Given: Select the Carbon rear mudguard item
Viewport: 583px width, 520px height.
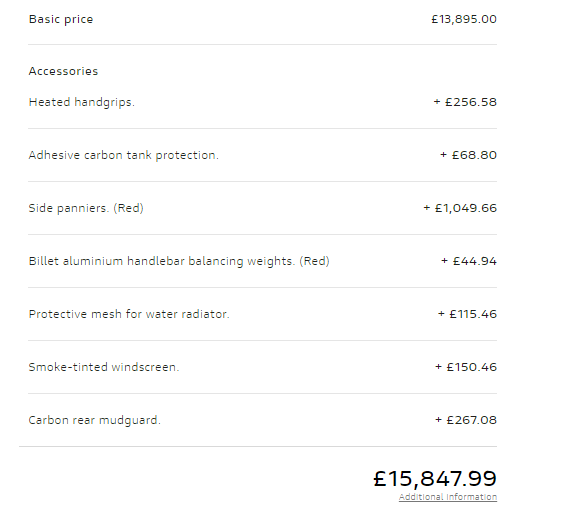Looking at the screenshot, I should [94, 420].
